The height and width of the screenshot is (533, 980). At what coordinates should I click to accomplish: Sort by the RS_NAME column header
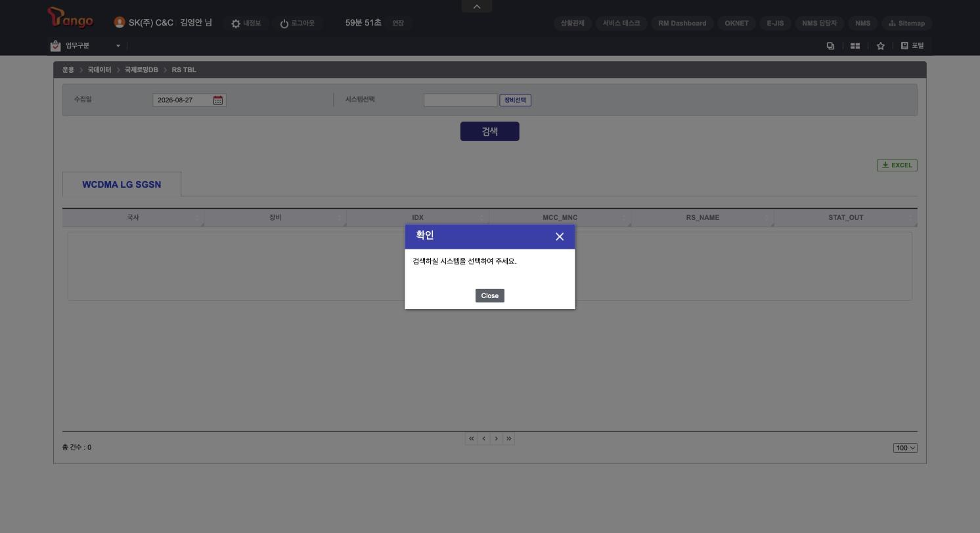[x=703, y=217]
